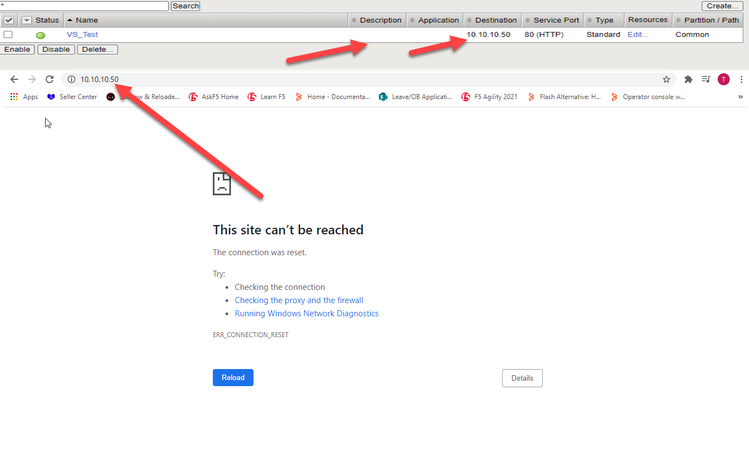Image resolution: width=749 pixels, height=450 pixels.
Task: Bookmark this page with the star icon
Action: [x=666, y=79]
